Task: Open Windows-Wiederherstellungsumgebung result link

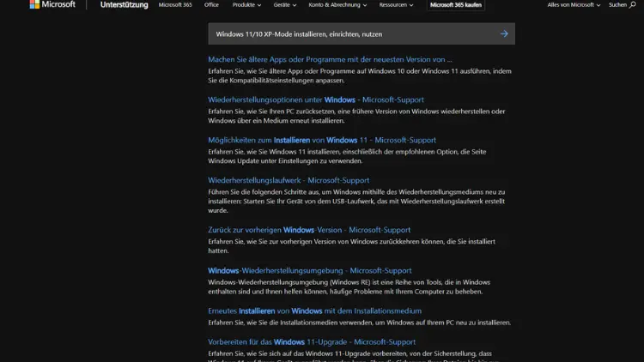Action: [310, 270]
